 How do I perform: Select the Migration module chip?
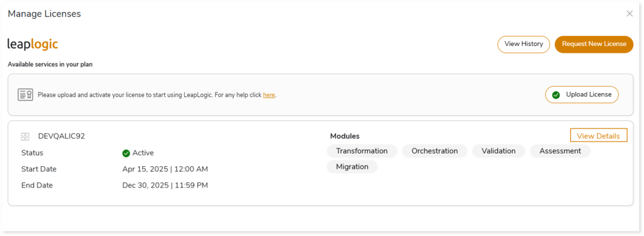click(352, 167)
